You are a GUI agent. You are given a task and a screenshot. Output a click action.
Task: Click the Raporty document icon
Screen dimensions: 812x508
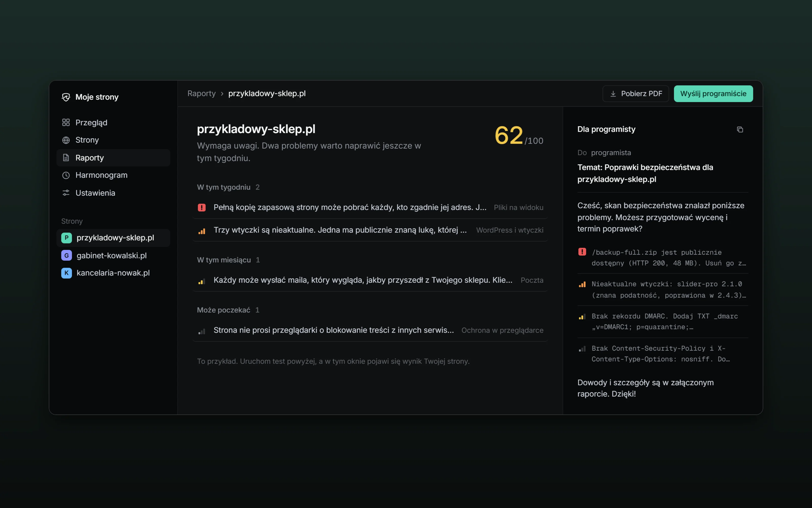(x=66, y=157)
